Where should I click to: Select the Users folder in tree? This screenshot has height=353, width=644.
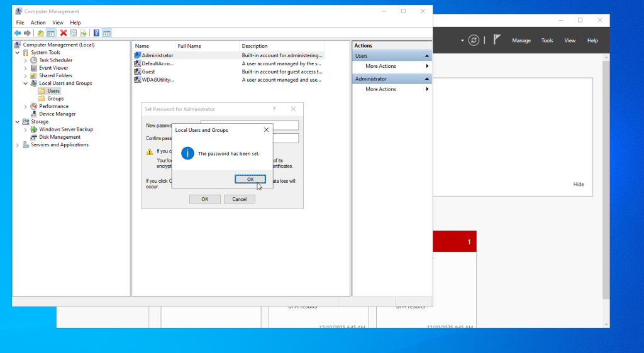(x=53, y=91)
